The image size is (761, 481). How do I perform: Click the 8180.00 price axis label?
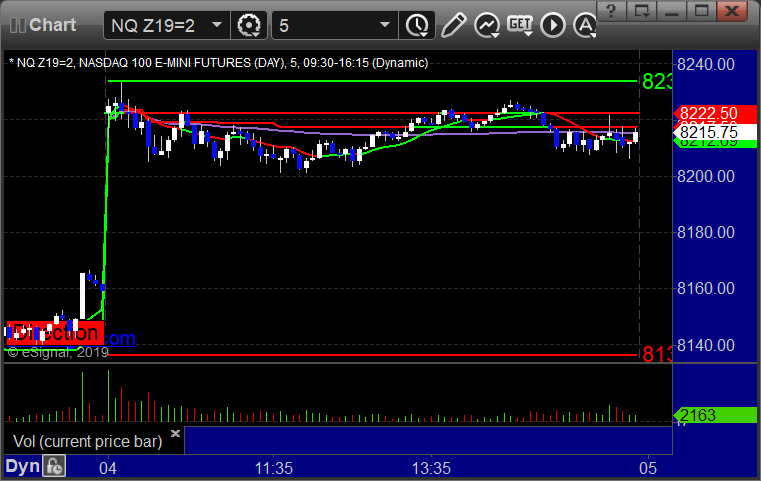(706, 232)
